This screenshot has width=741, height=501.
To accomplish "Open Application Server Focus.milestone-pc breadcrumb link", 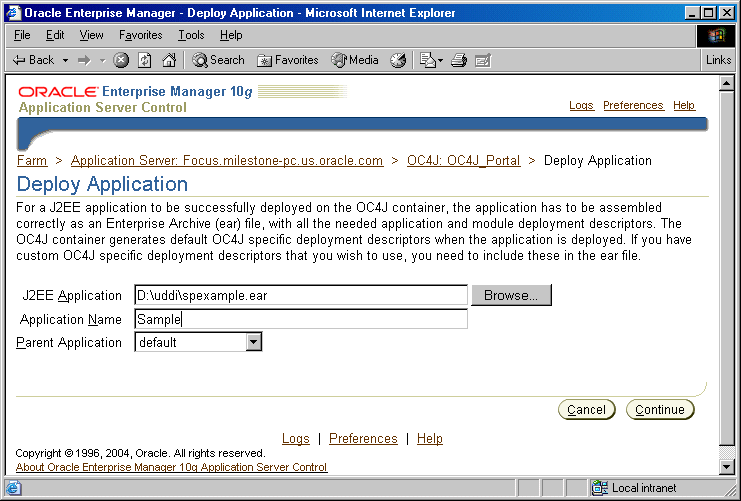I will tap(227, 161).
